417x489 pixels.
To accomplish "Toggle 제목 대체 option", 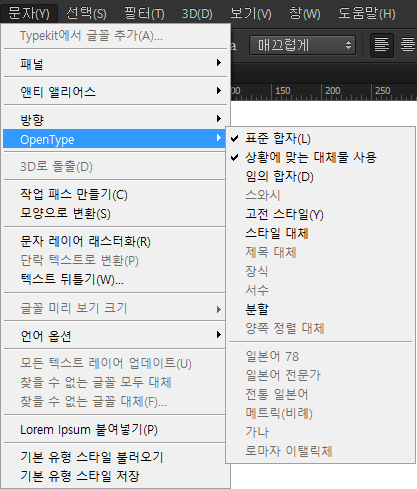I will point(320,252).
